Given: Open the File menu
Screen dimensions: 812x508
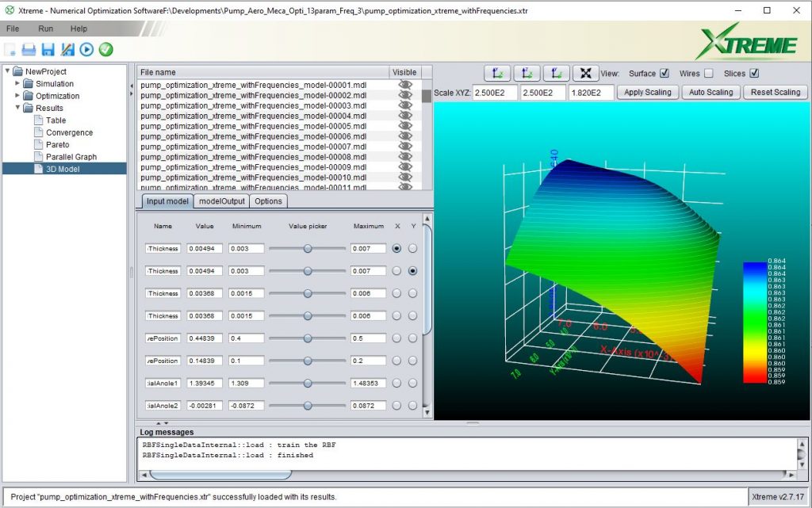Looking at the screenshot, I should coord(13,29).
